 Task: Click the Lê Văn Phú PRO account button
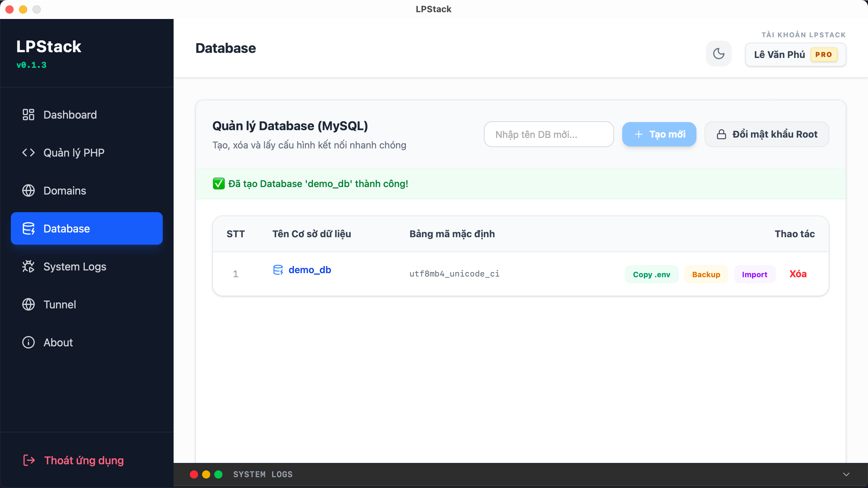coord(795,55)
